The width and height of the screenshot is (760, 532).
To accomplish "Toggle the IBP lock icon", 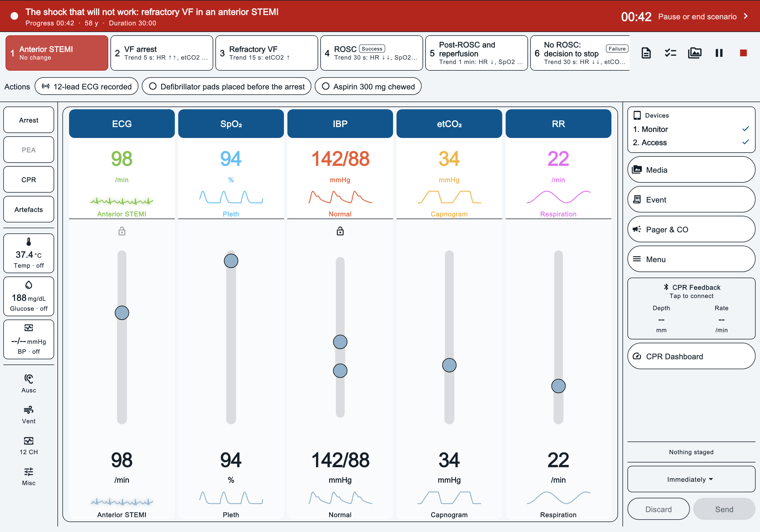I will click(x=340, y=231).
